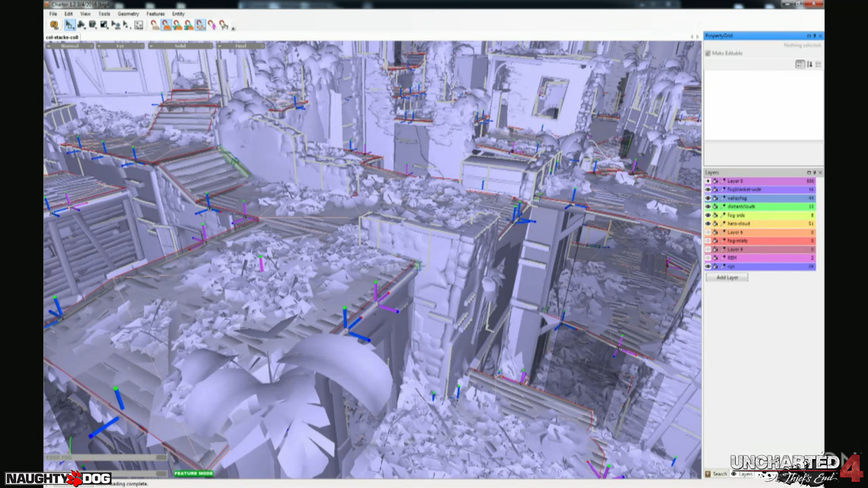Select the arrow selection tool in toolbar
The image size is (868, 488).
69,25
